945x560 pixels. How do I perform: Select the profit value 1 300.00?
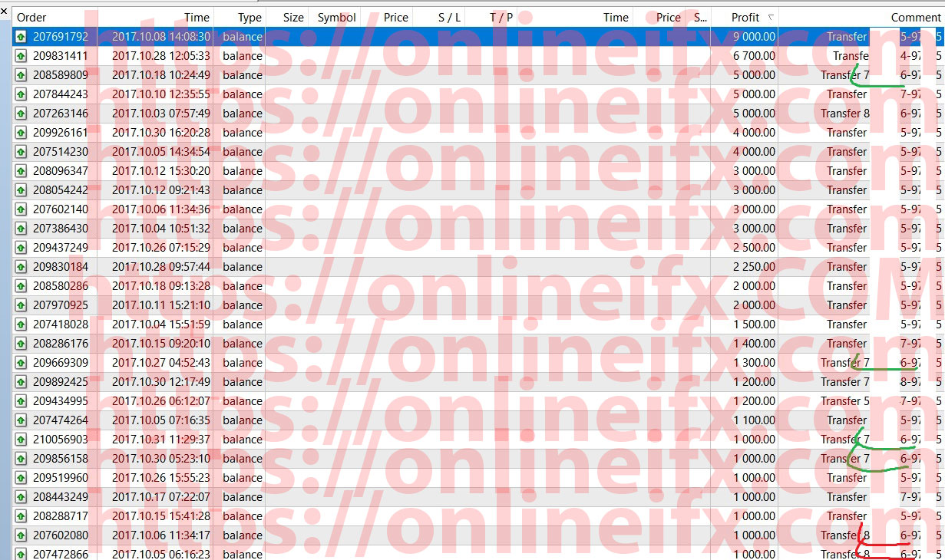[754, 363]
